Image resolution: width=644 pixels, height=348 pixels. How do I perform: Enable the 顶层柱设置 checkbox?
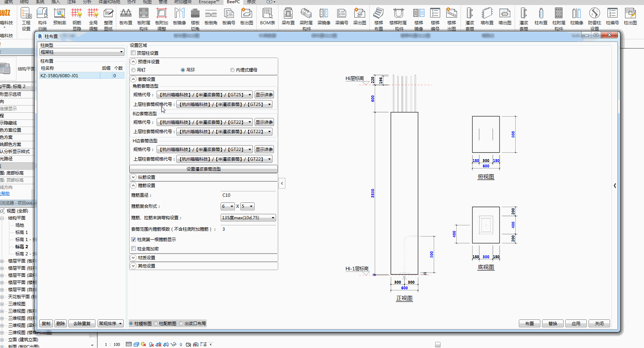pos(133,53)
